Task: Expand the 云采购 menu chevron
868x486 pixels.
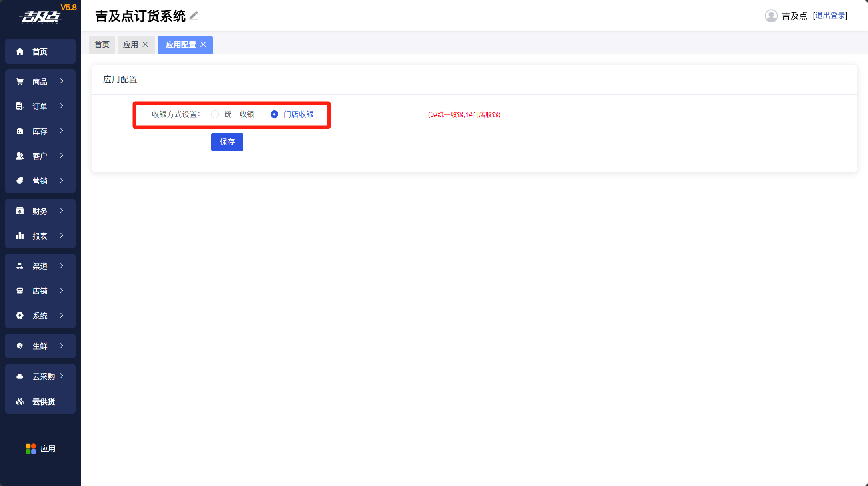Action: click(62, 376)
